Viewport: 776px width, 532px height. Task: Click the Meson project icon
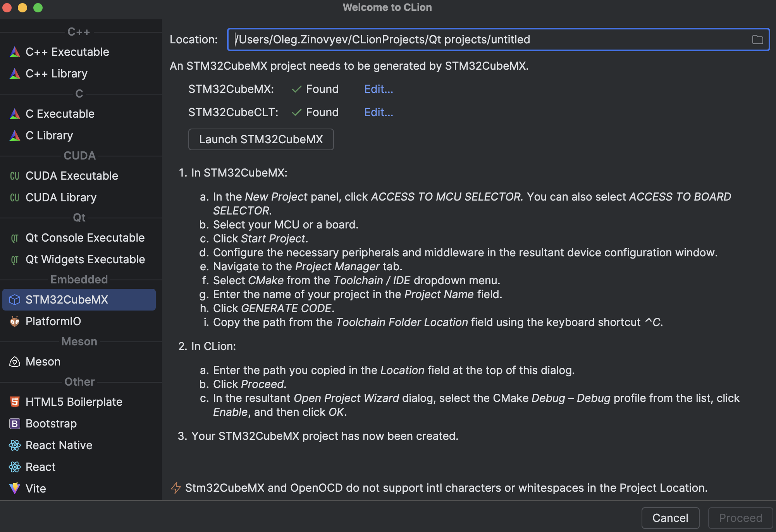click(15, 361)
